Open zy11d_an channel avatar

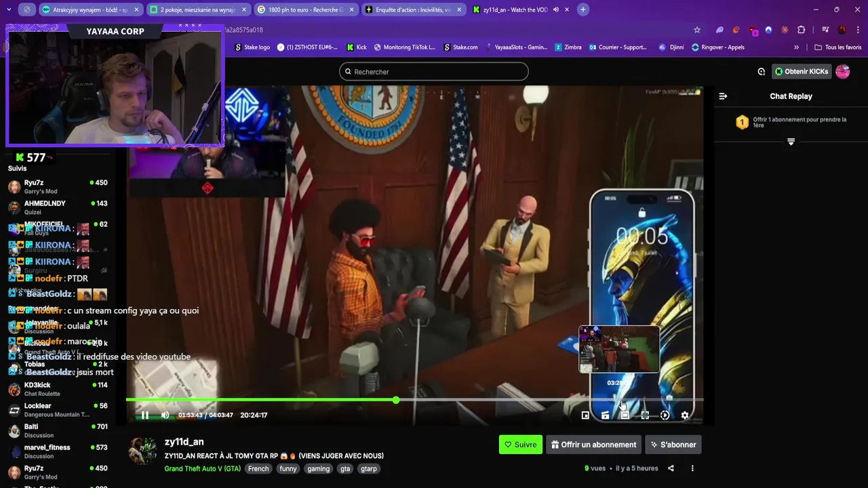coord(143,451)
